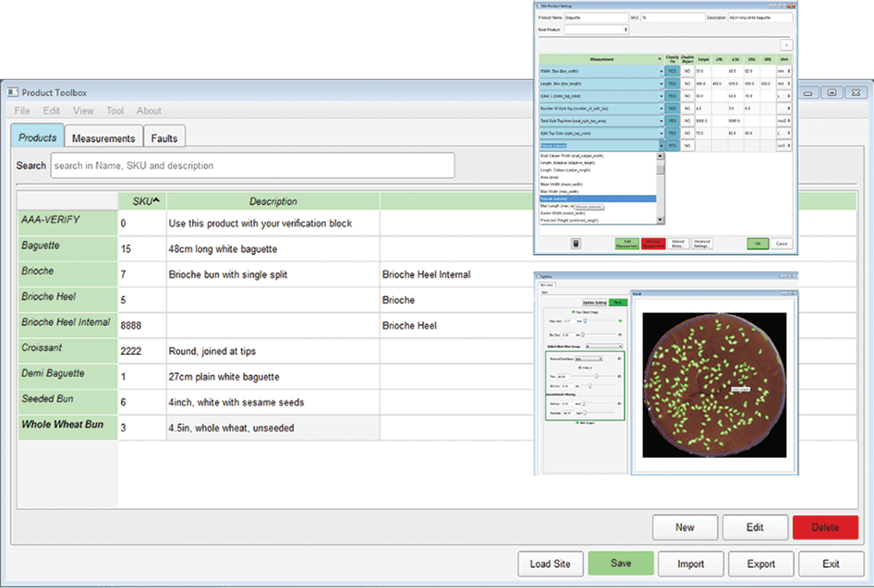Select Volume (volume) in the open dropdown list
This screenshot has width=874, height=588.
tap(597, 198)
